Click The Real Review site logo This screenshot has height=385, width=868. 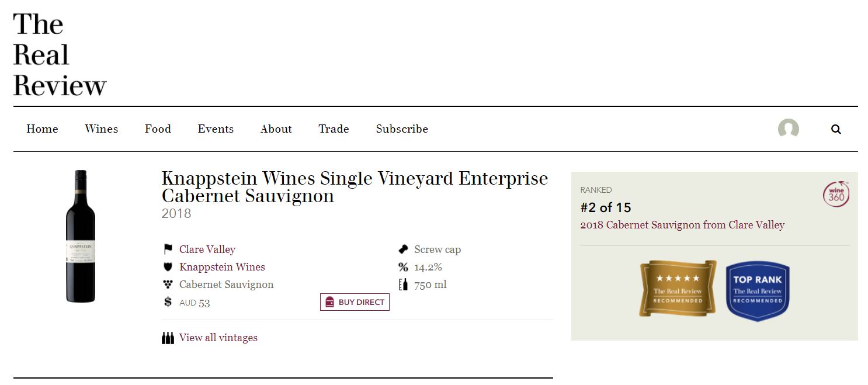click(60, 55)
